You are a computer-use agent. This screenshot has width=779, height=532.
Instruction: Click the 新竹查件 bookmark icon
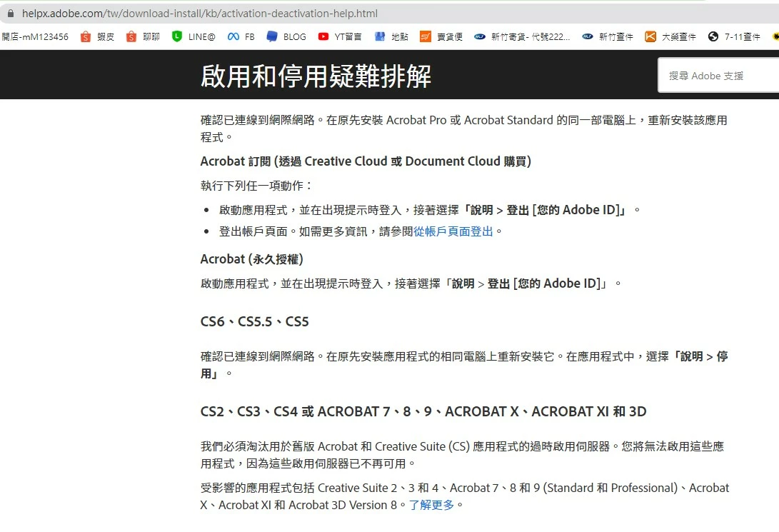click(587, 36)
